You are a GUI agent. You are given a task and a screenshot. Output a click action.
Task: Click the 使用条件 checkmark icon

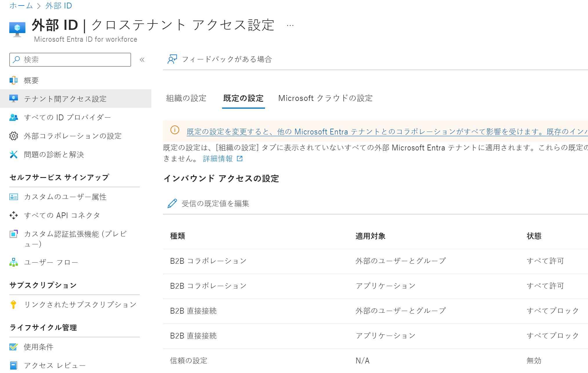(x=14, y=347)
